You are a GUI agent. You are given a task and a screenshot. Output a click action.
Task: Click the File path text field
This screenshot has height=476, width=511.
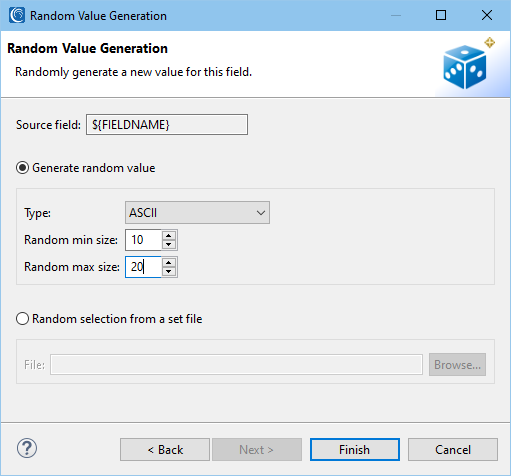coord(237,365)
